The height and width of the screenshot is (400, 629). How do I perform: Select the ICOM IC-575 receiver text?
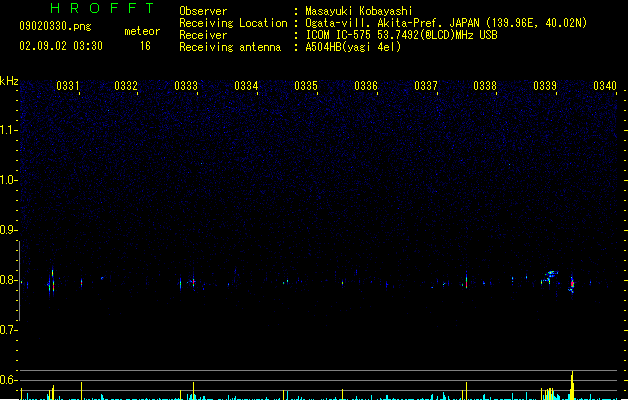coord(401,35)
